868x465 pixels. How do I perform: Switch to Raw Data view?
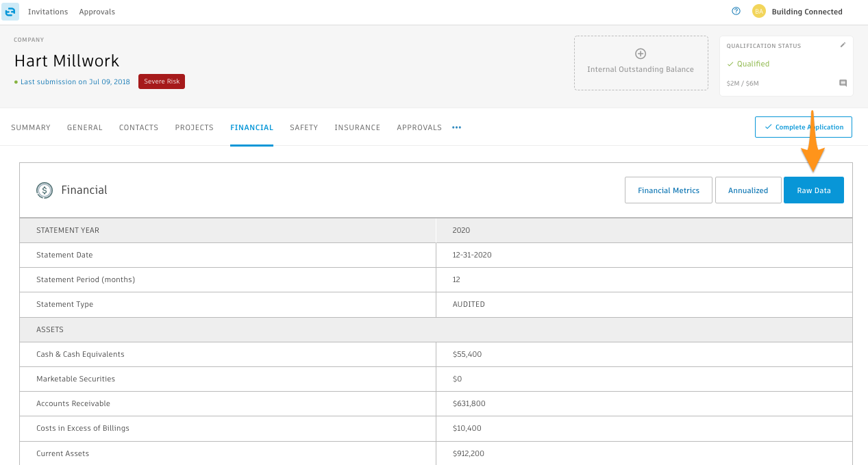tap(813, 190)
